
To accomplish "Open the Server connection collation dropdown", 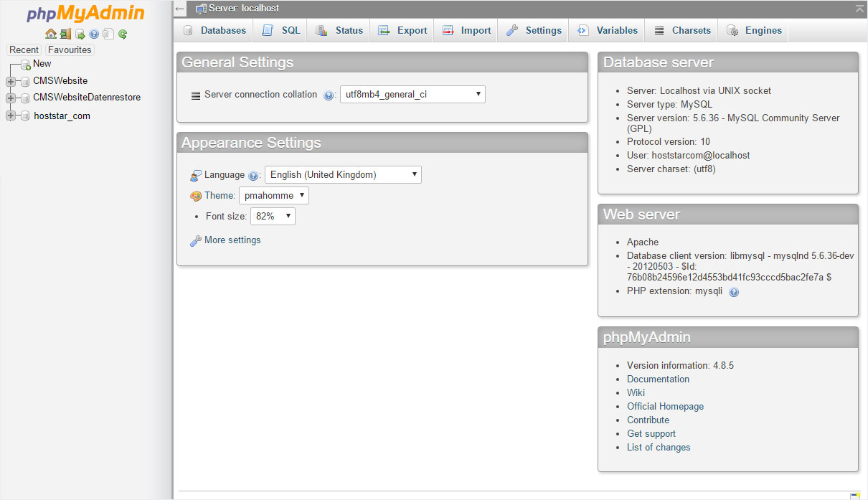I will point(412,94).
